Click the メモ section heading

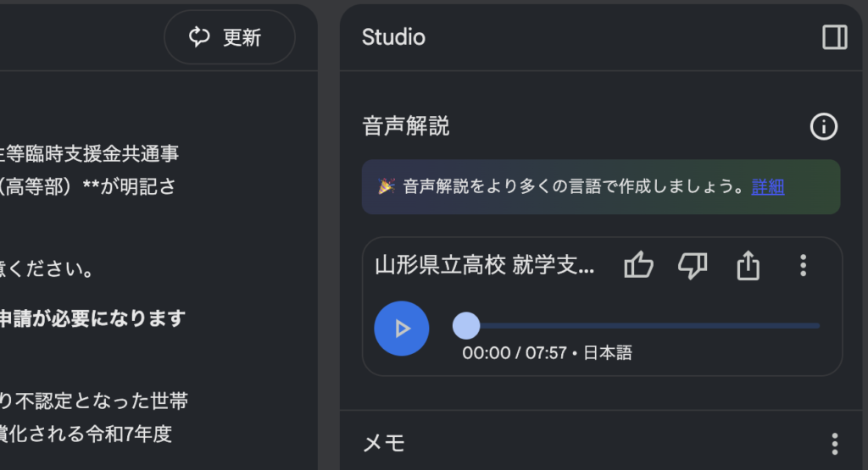point(384,444)
